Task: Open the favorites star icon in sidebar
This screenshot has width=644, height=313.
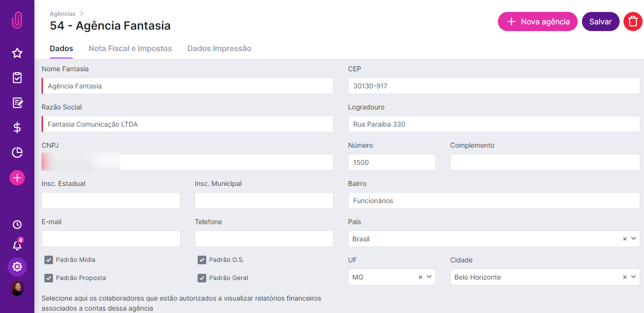Action: tap(17, 53)
